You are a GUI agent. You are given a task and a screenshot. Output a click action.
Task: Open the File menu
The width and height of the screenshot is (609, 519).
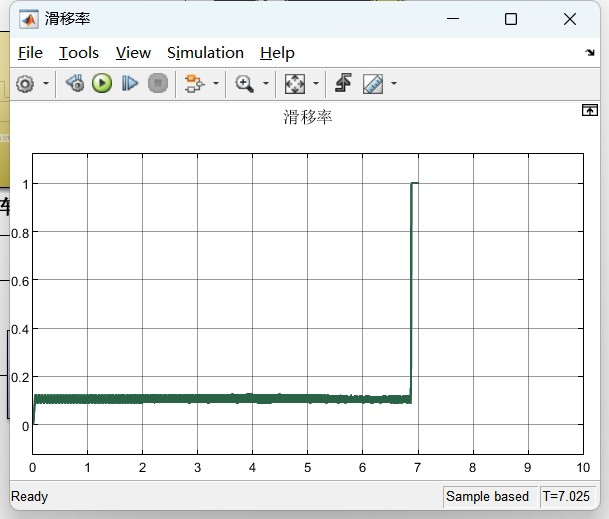click(x=30, y=53)
